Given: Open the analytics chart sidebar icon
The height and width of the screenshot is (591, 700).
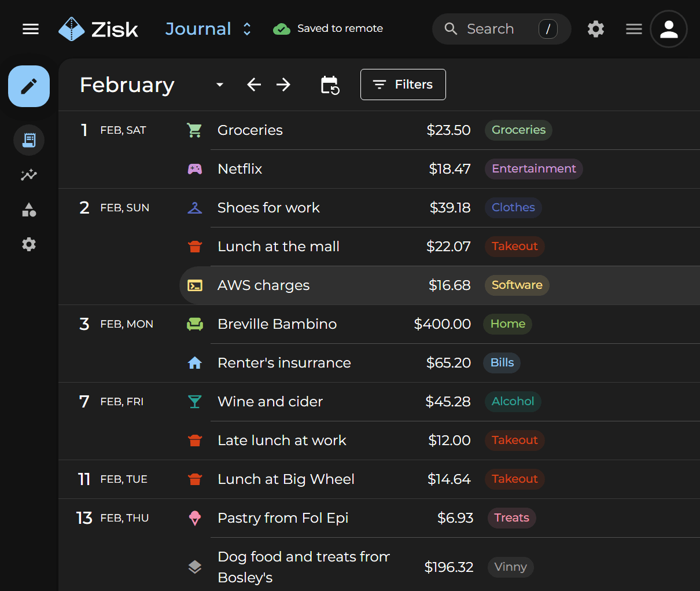Looking at the screenshot, I should pos(29,175).
